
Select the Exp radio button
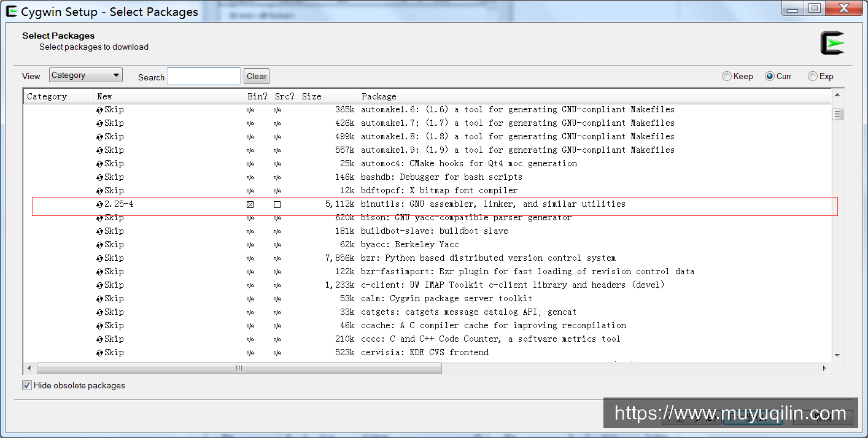coord(813,76)
